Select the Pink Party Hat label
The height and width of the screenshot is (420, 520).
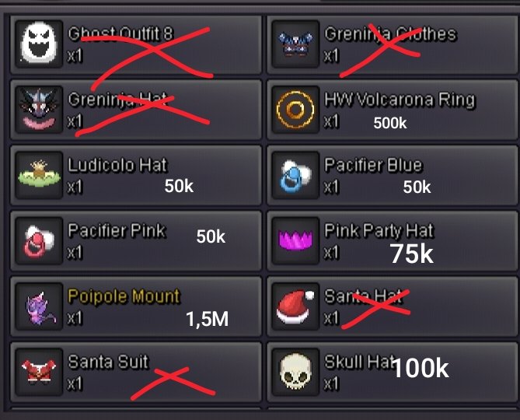point(379,231)
